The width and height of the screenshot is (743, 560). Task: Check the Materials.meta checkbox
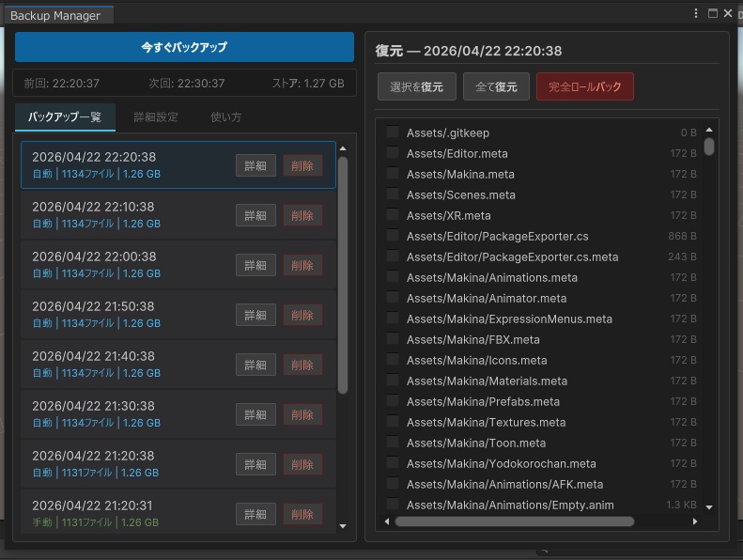393,381
